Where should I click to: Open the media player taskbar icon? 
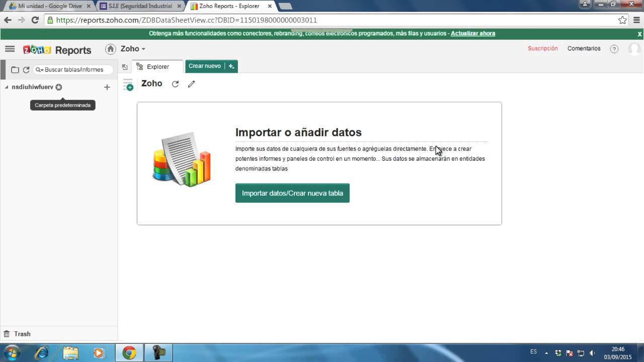[x=99, y=353]
